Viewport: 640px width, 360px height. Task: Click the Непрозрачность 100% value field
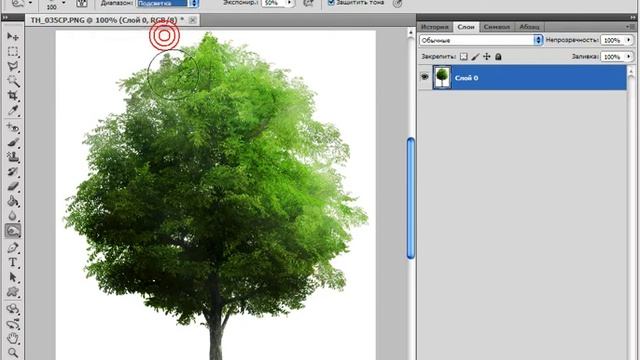click(x=612, y=40)
